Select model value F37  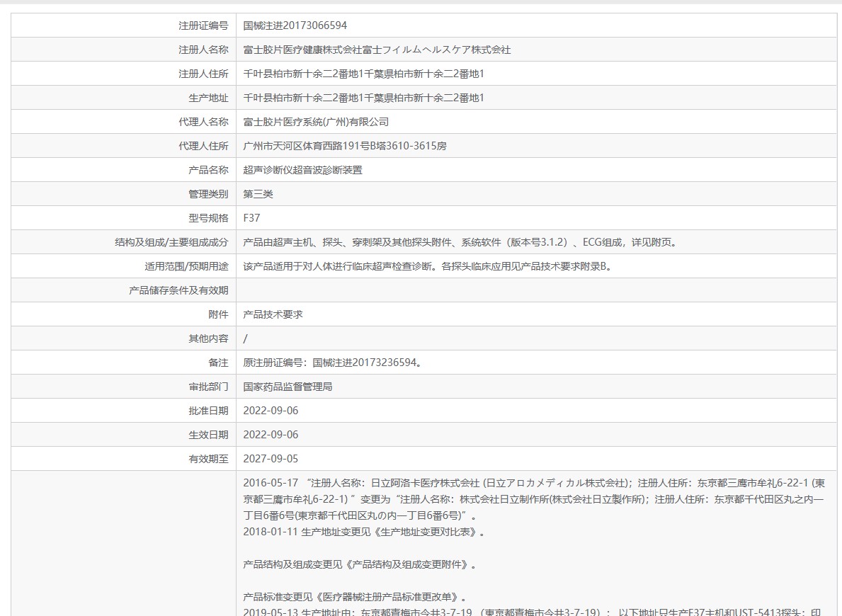tap(251, 218)
